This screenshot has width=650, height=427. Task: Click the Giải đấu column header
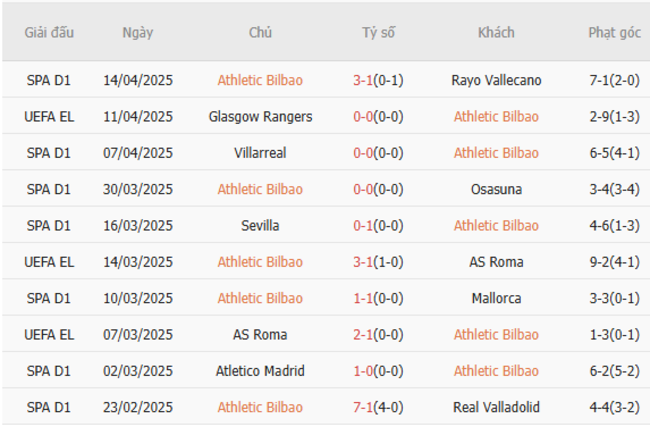tap(51, 33)
